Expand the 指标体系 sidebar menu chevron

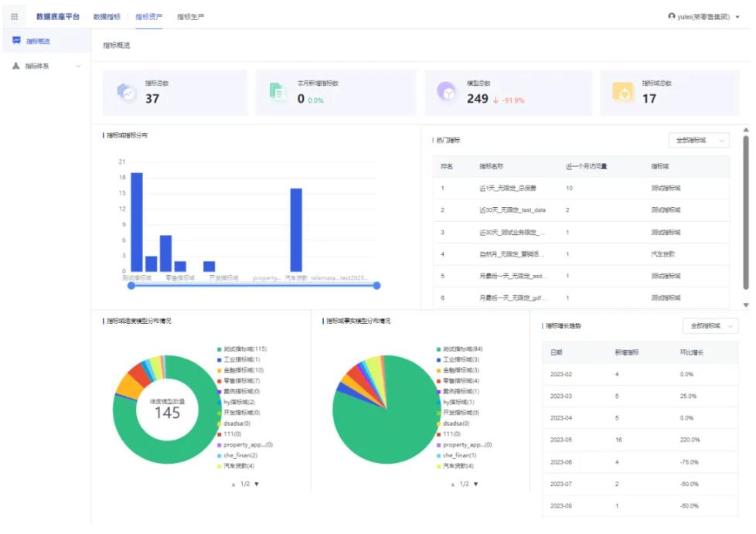[78, 66]
